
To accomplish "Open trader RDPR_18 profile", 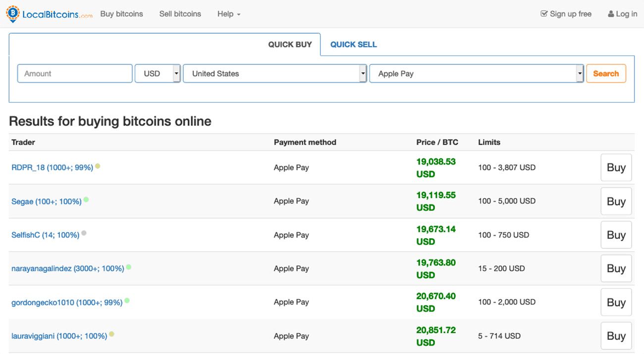I will coord(52,167).
